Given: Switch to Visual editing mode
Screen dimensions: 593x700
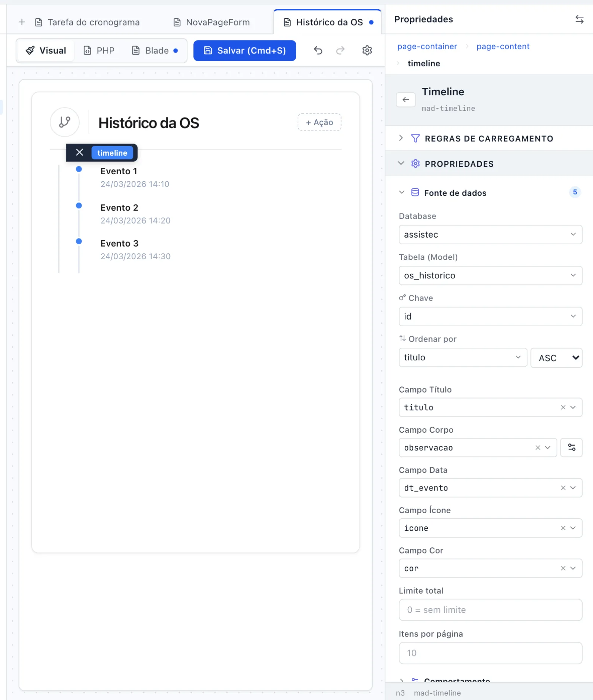Looking at the screenshot, I should click(x=46, y=50).
